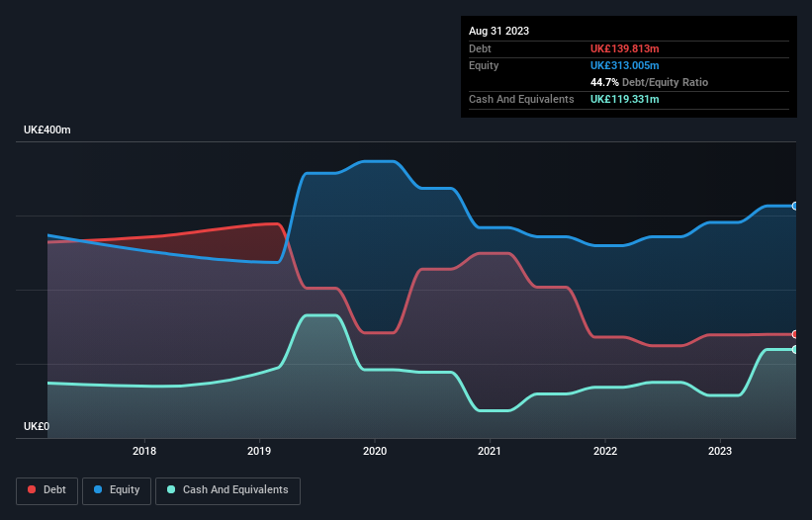Screen dimensions: 812x520
Task: Click Cash And Equivalents label in tooltip
Action: 521,99
